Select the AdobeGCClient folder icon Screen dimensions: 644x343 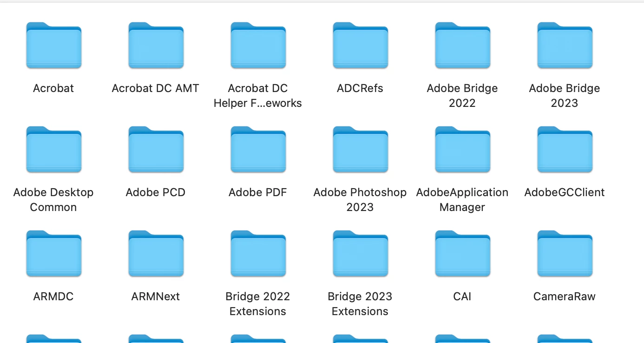point(565,149)
